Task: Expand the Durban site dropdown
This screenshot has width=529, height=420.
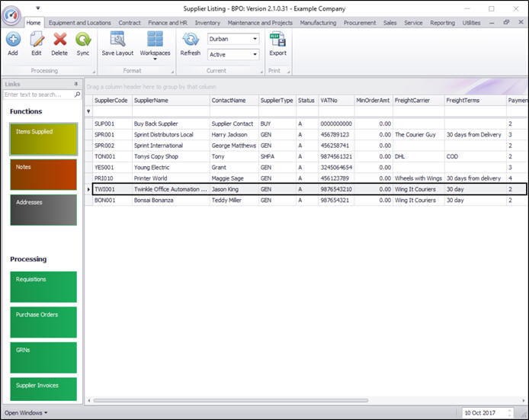Action: pyautogui.click(x=255, y=39)
